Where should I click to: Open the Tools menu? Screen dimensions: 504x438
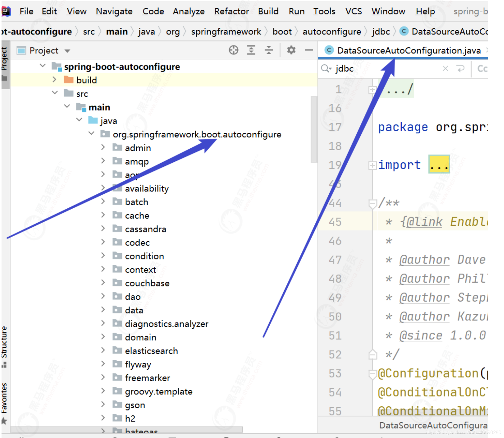coord(324,11)
